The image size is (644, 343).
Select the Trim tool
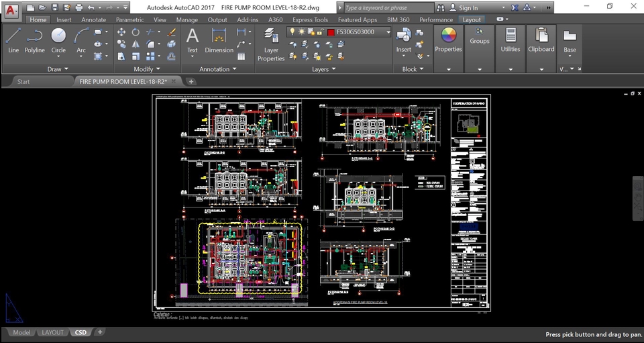150,32
